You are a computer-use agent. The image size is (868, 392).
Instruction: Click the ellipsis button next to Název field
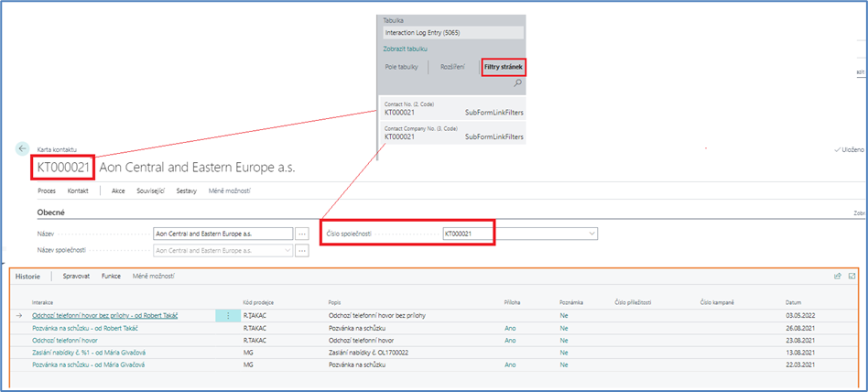tap(302, 234)
